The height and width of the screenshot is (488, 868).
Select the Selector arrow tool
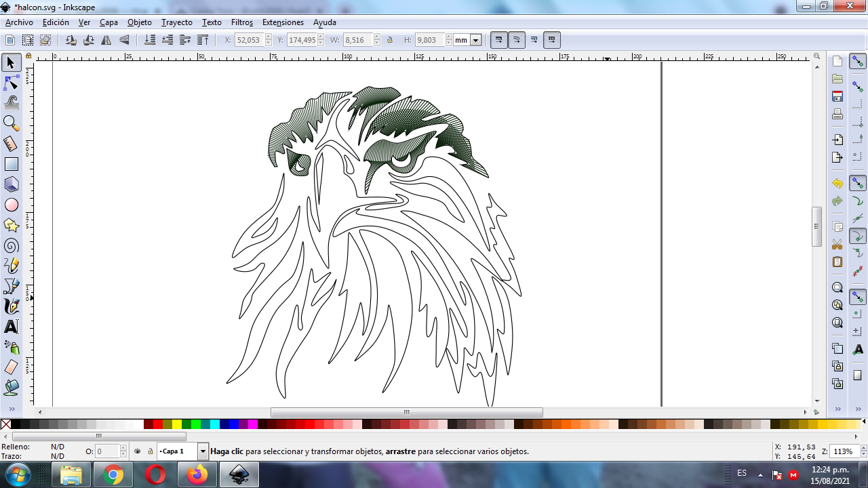(x=11, y=63)
